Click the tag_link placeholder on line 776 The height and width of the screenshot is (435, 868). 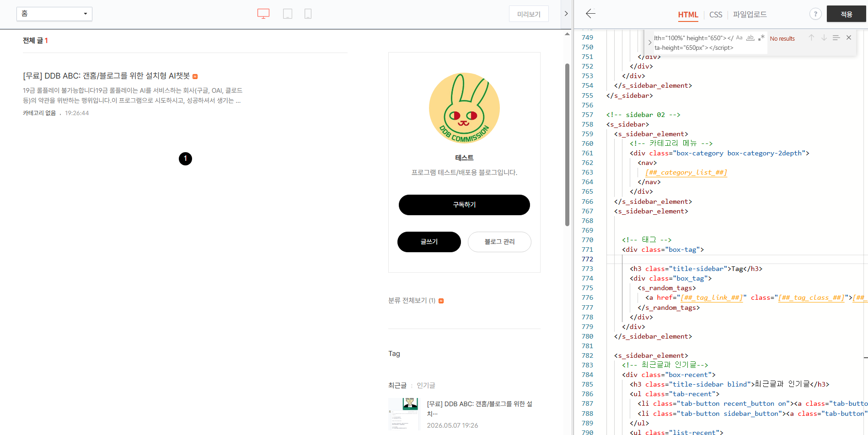tap(712, 297)
